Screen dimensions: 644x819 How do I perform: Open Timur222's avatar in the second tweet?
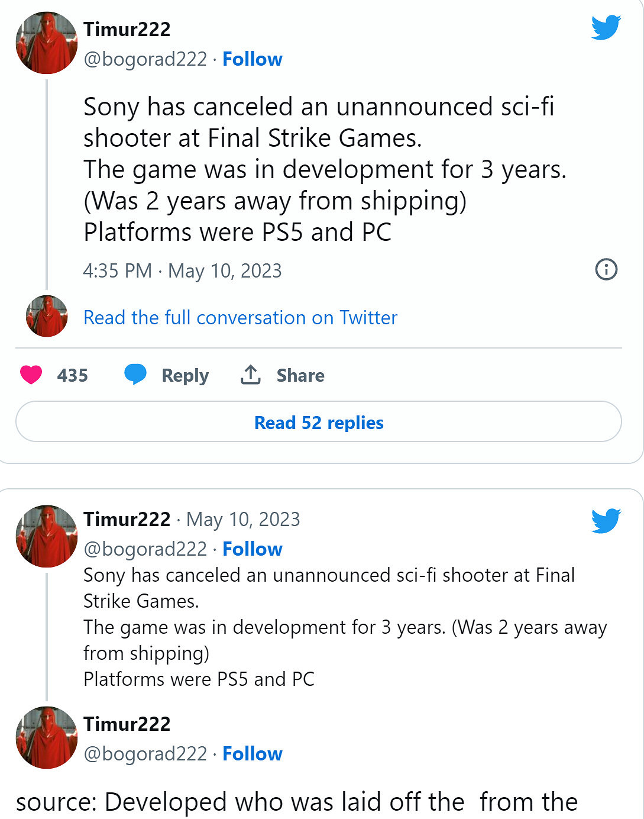[x=46, y=533]
